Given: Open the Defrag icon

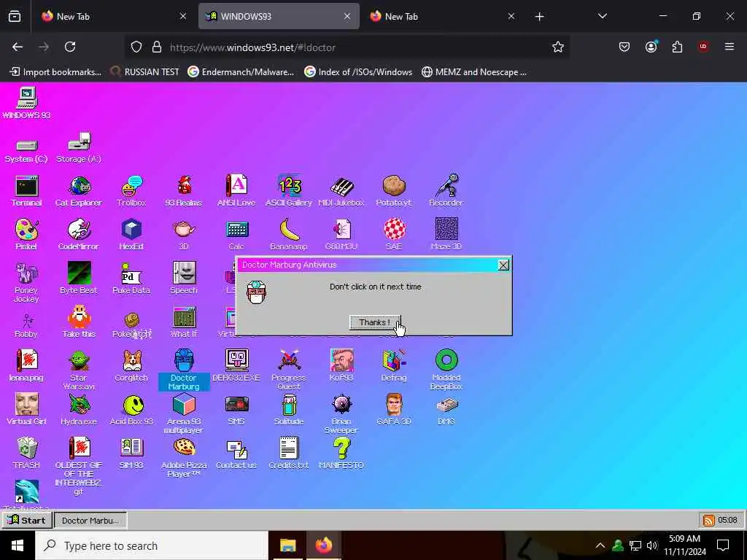Looking at the screenshot, I should (x=393, y=366).
